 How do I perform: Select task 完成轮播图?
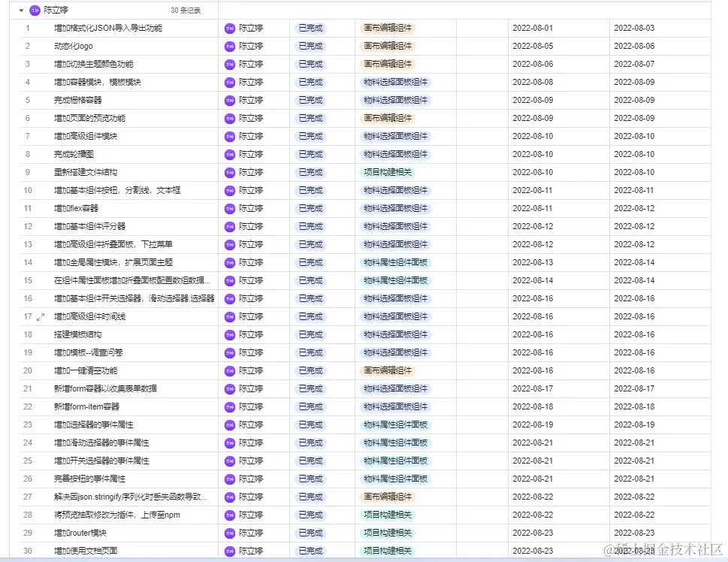74,154
